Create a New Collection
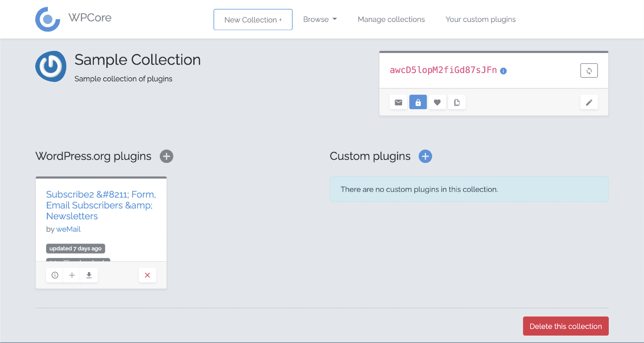Screen dimensions: 644x343 (x=253, y=19)
